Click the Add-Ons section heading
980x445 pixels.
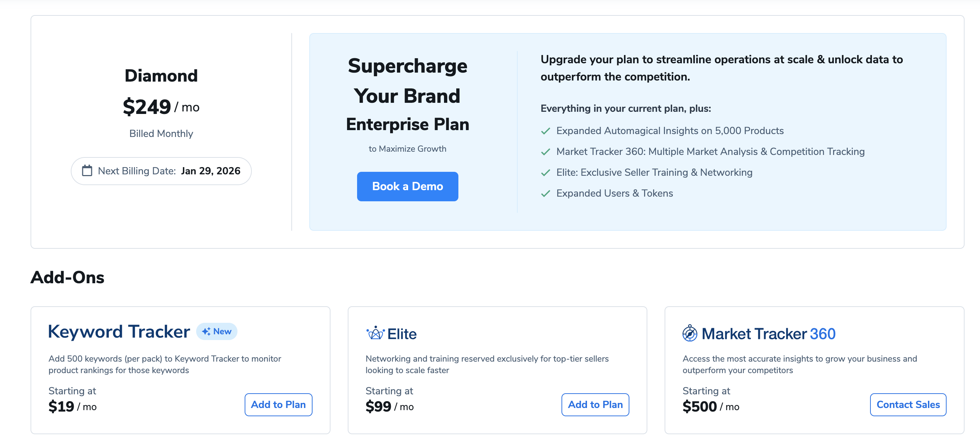pyautogui.click(x=67, y=277)
